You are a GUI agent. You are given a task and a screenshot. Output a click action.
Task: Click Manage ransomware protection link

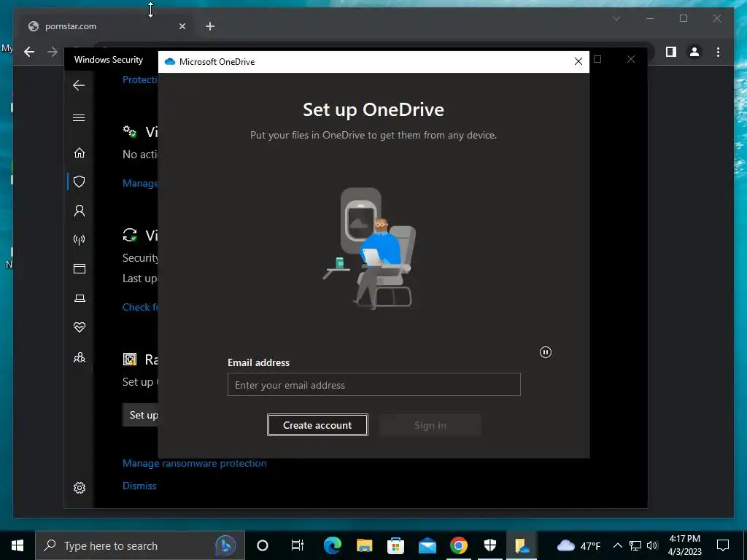click(194, 463)
